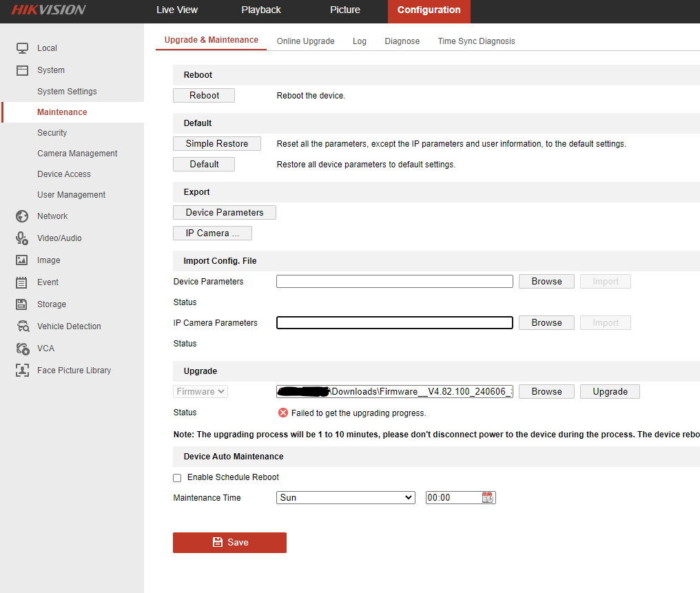This screenshot has width=700, height=593.
Task: Click the Local monitor icon in sidebar
Action: (x=22, y=48)
